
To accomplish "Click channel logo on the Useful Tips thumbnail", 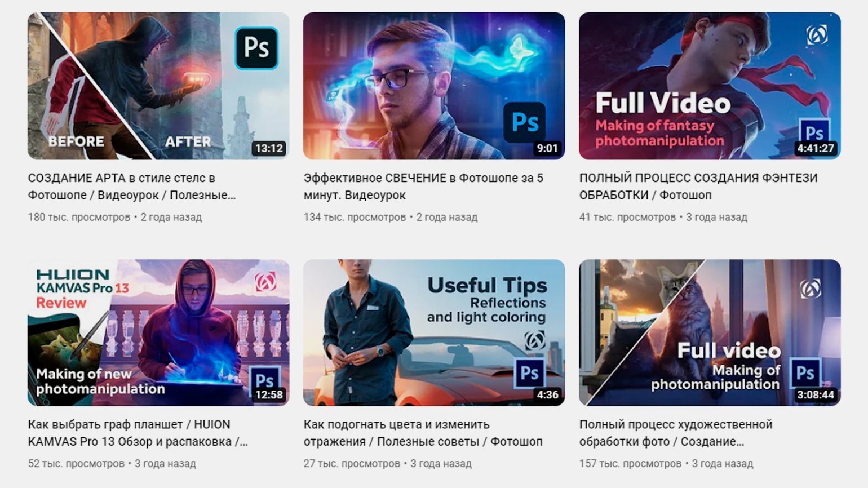I will tap(535, 341).
